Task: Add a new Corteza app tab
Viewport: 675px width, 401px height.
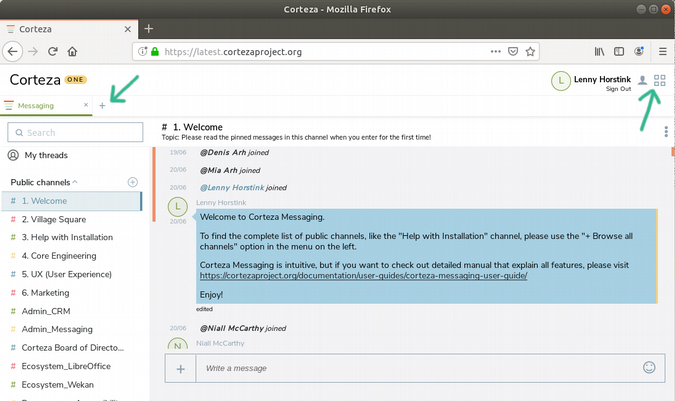Action: [x=102, y=105]
